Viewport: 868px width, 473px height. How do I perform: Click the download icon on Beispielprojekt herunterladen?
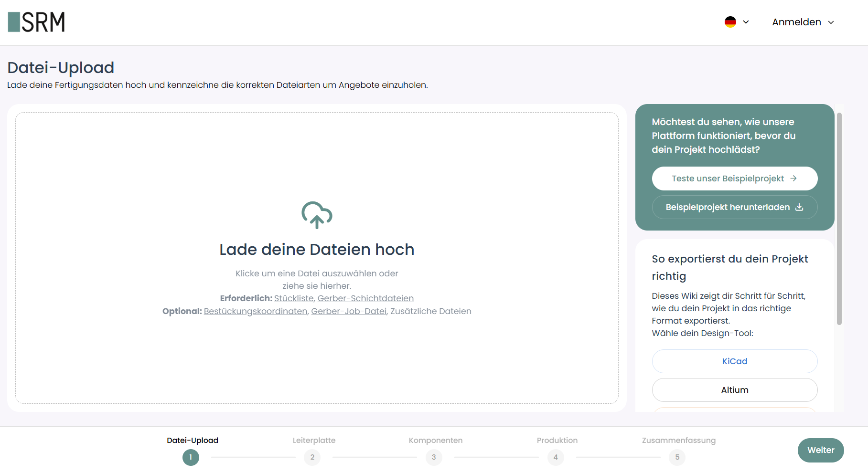click(800, 207)
